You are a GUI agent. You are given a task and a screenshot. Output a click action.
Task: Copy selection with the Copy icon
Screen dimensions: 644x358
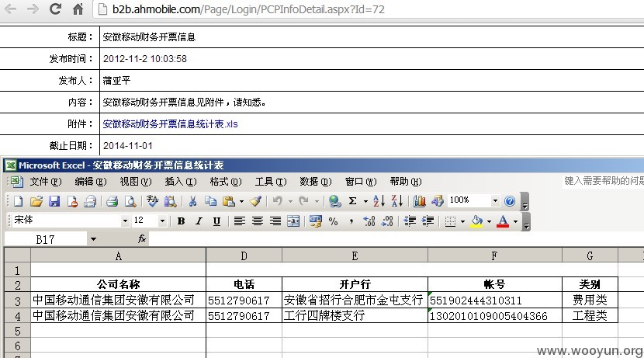[x=210, y=201]
